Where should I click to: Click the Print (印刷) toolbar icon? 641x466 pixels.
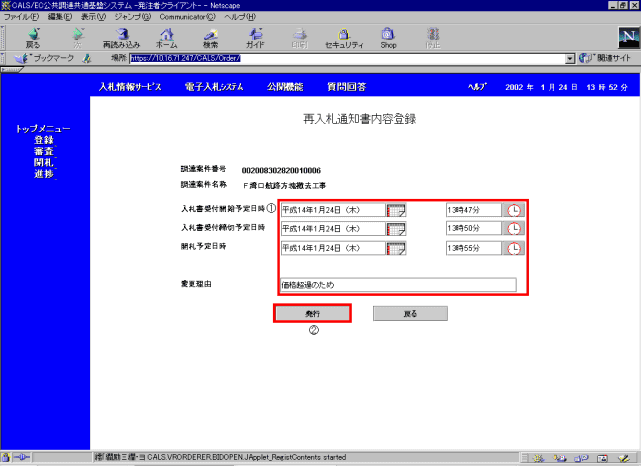300,38
